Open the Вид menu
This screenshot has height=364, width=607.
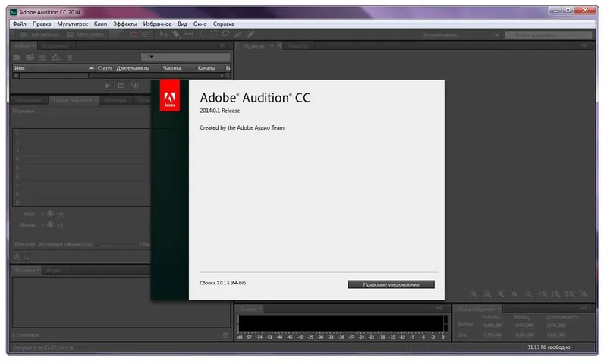(182, 24)
